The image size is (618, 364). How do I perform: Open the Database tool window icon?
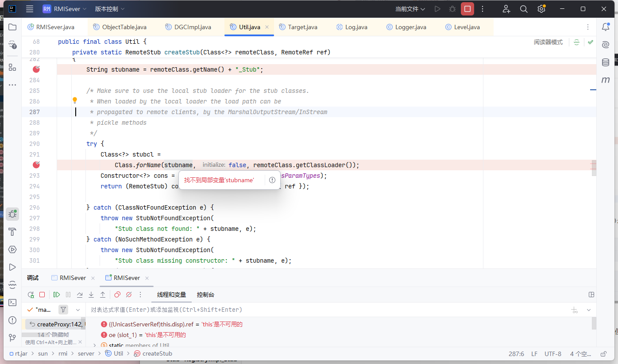click(606, 62)
